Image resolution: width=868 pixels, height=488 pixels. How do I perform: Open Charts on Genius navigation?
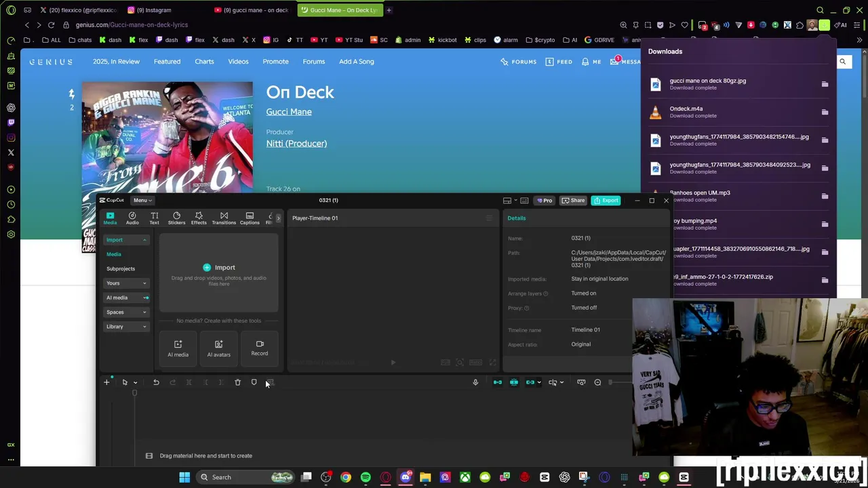tap(204, 62)
